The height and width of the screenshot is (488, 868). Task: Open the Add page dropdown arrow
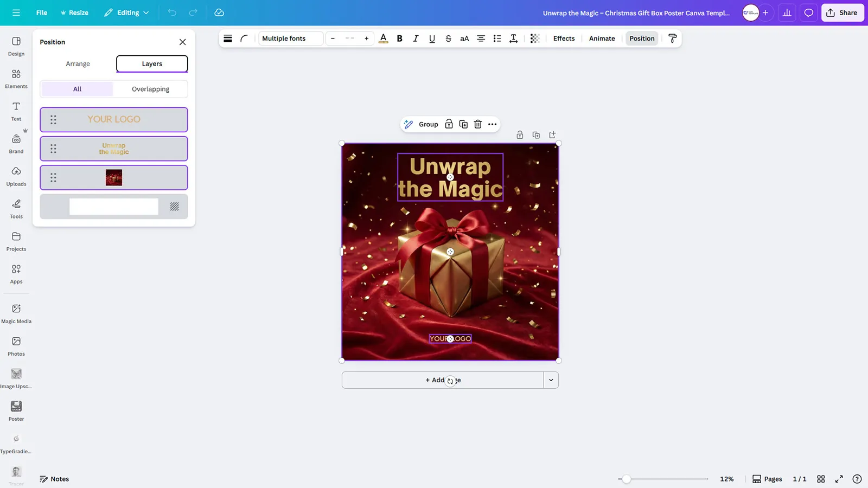click(x=551, y=380)
